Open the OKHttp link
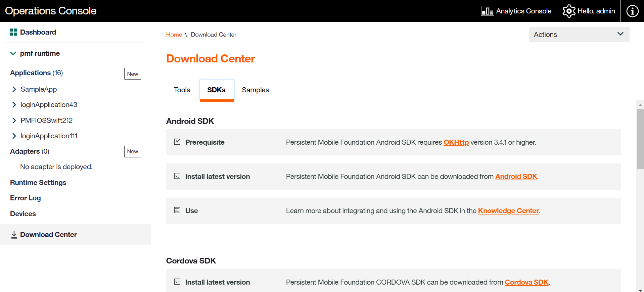Image resolution: width=644 pixels, height=292 pixels. click(456, 142)
